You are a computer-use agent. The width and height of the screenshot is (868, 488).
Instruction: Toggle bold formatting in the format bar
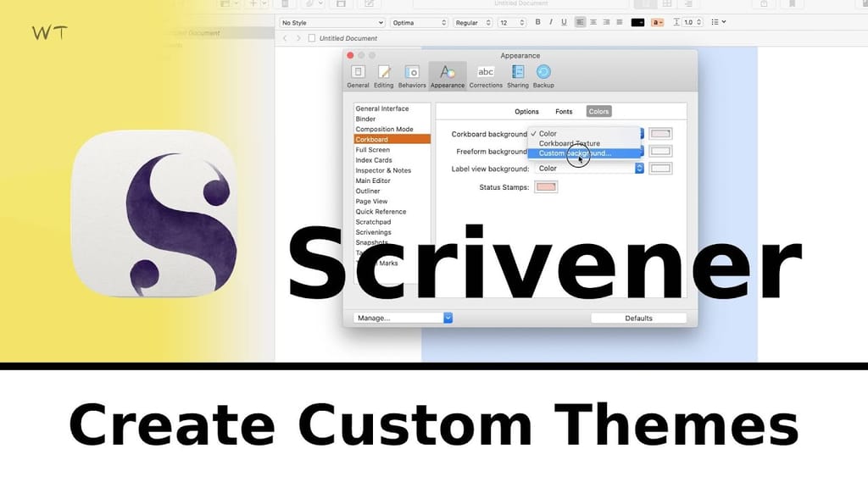tap(537, 22)
